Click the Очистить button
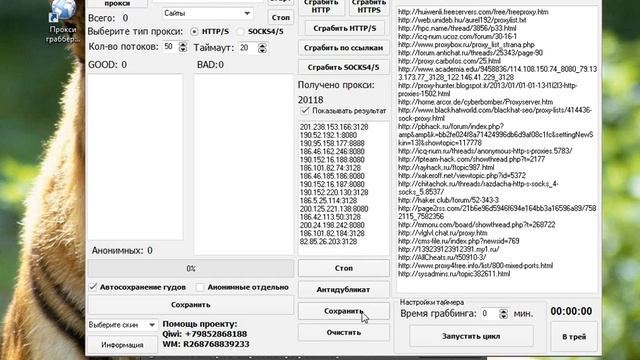This screenshot has width=640, height=360. (x=344, y=332)
